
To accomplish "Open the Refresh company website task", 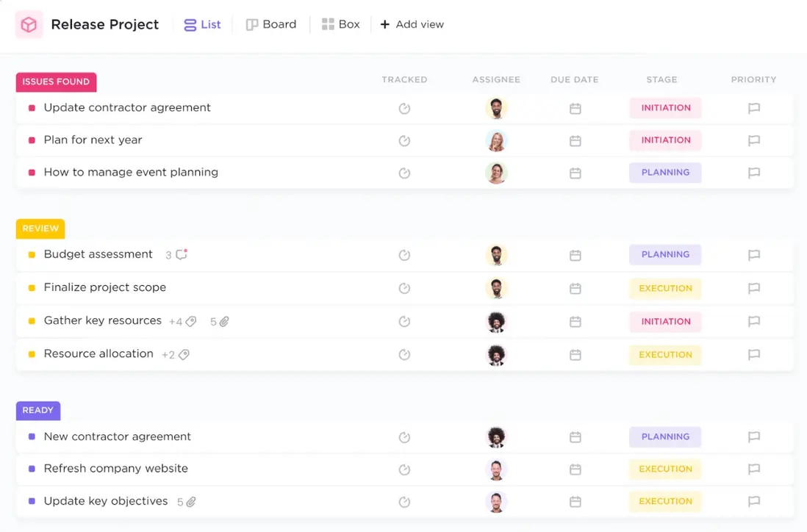I will pyautogui.click(x=116, y=469).
